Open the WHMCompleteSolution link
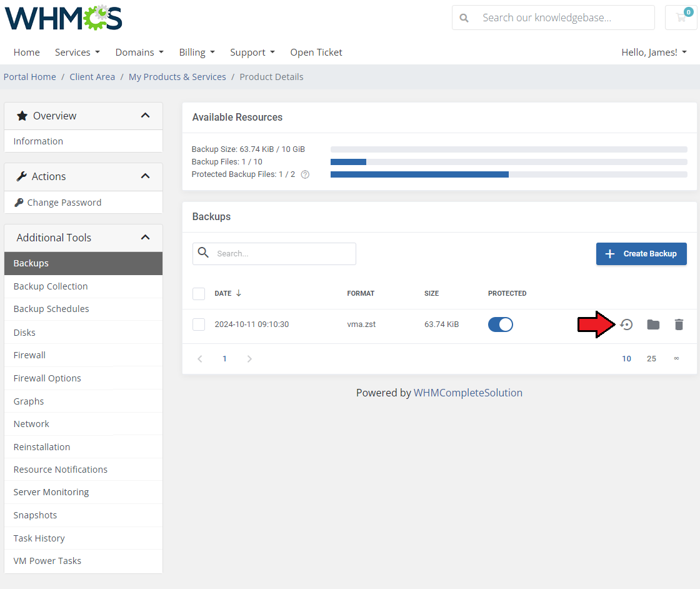This screenshot has height=589, width=700. (468, 393)
